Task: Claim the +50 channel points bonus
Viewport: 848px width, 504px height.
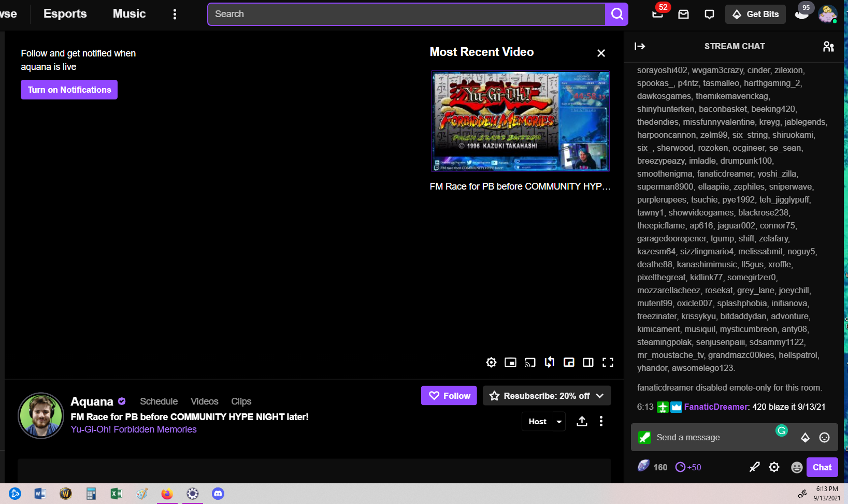Action: 688,467
